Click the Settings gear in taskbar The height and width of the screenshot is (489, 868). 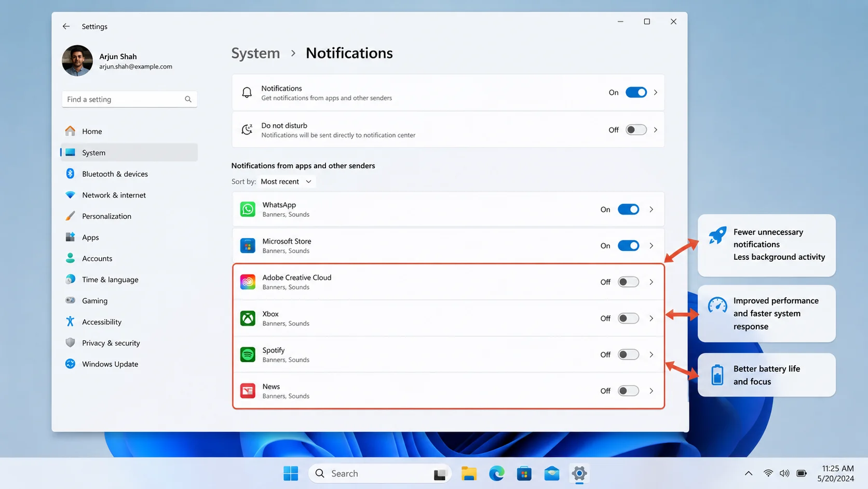(x=579, y=473)
